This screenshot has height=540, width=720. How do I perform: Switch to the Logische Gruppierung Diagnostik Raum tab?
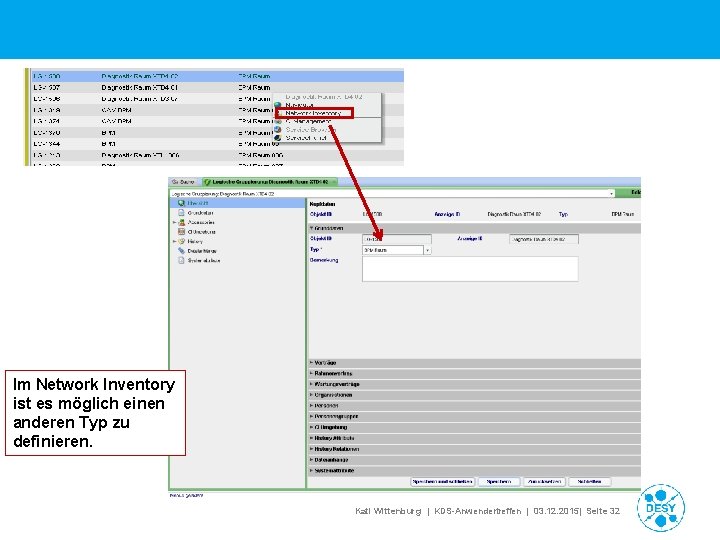[x=270, y=182]
